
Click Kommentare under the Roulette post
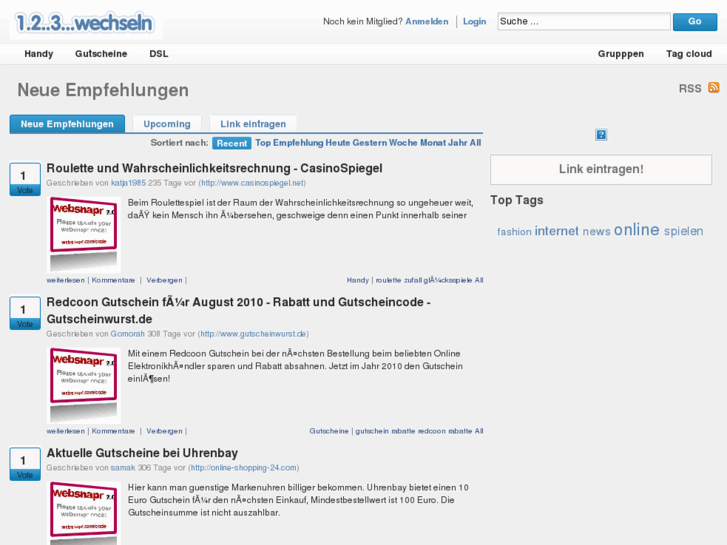pyautogui.click(x=113, y=280)
